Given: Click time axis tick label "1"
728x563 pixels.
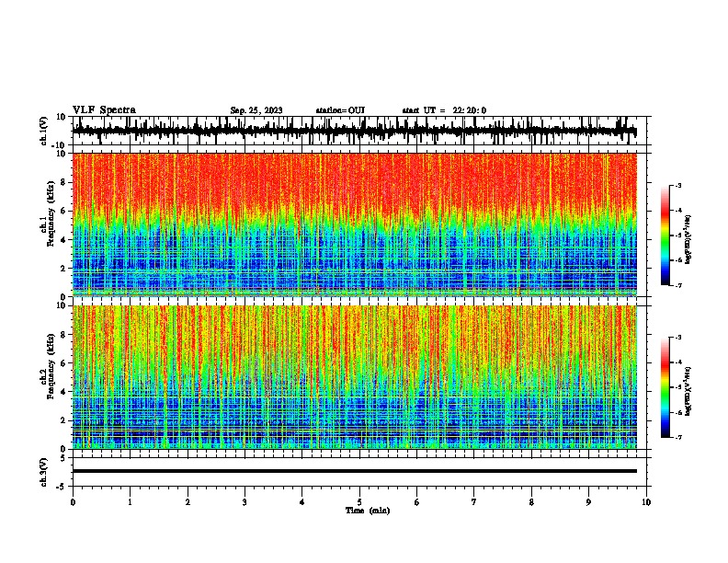Looking at the screenshot, I should coord(130,502).
